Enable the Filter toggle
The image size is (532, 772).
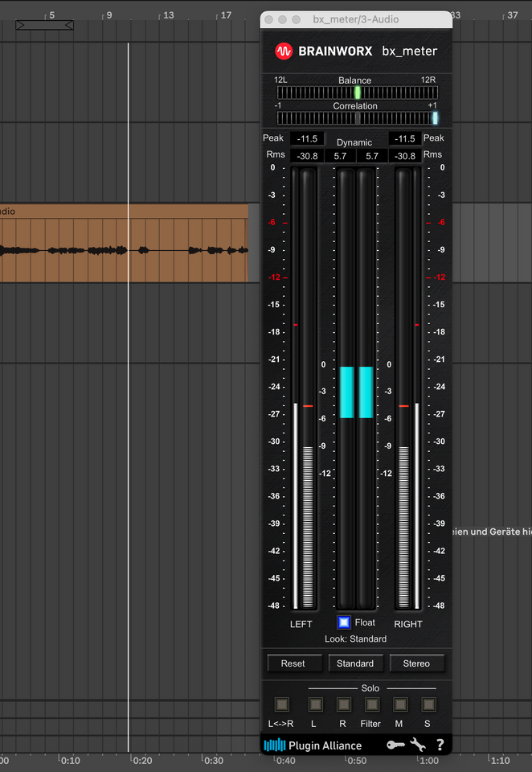tap(372, 704)
